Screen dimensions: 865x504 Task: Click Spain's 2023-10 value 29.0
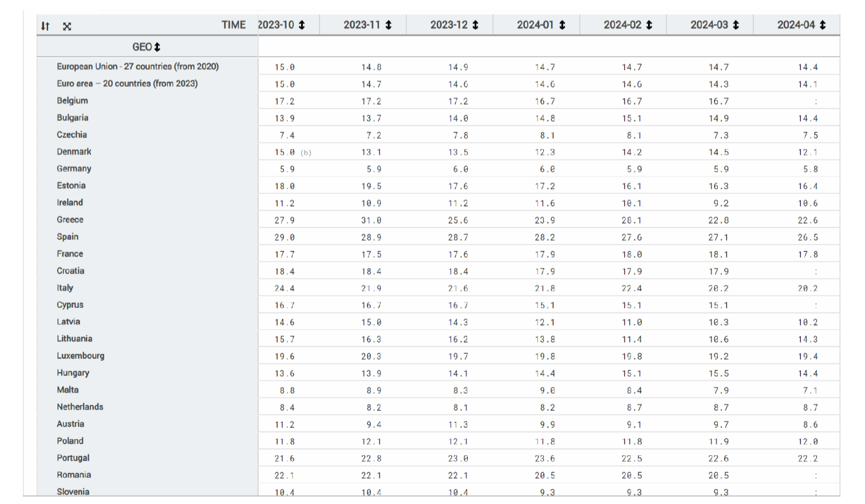coord(285,237)
